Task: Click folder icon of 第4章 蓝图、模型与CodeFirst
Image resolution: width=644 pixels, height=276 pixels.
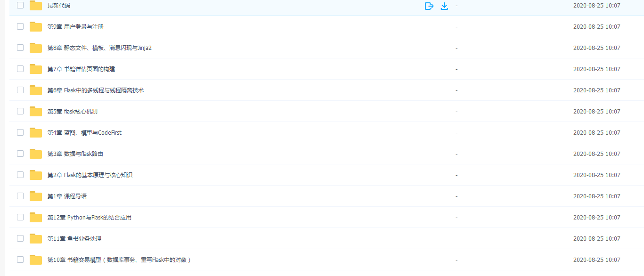Action: tap(36, 133)
